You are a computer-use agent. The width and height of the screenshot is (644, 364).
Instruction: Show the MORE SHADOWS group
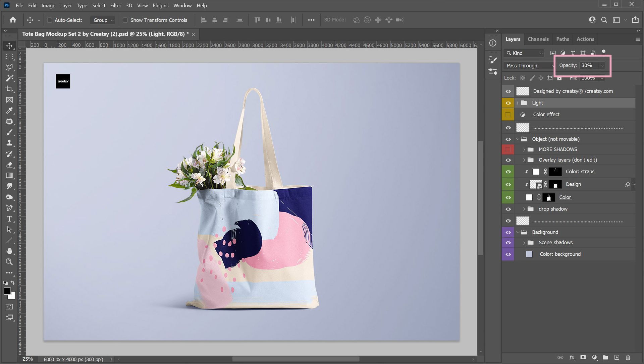click(508, 149)
